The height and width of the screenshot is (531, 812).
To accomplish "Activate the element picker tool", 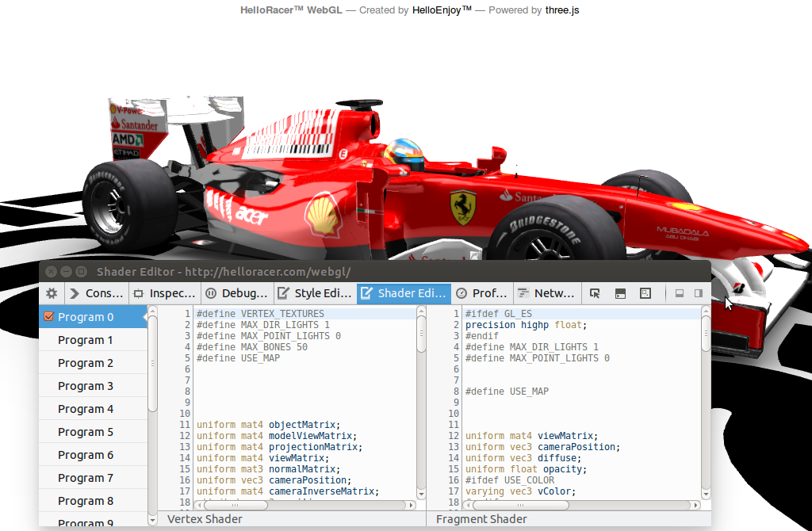I will (594, 293).
